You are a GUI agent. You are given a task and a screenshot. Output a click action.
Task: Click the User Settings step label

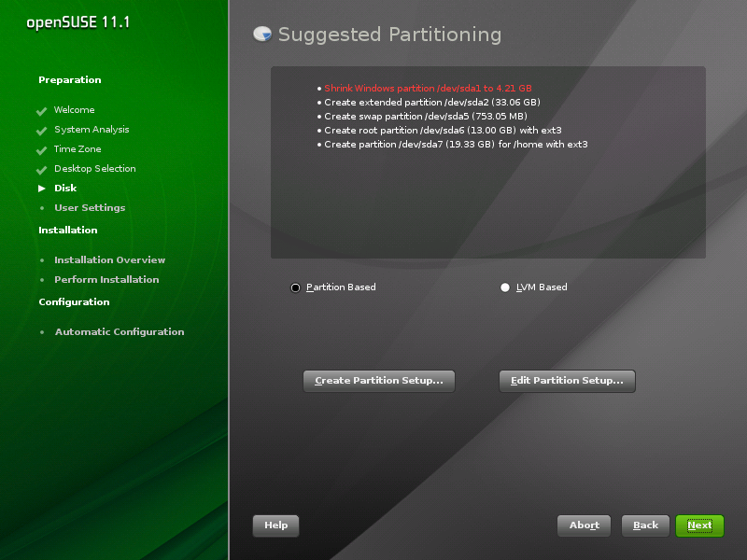pyautogui.click(x=90, y=207)
